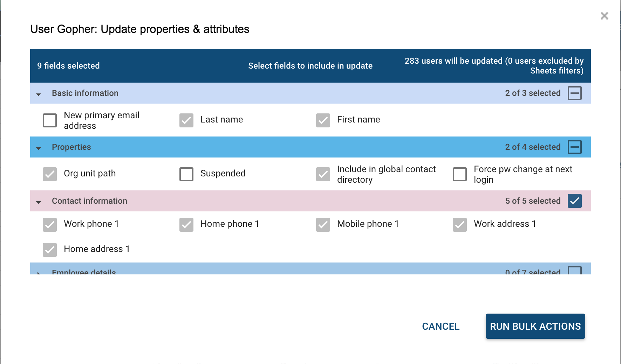Uncheck the First name field

(323, 120)
